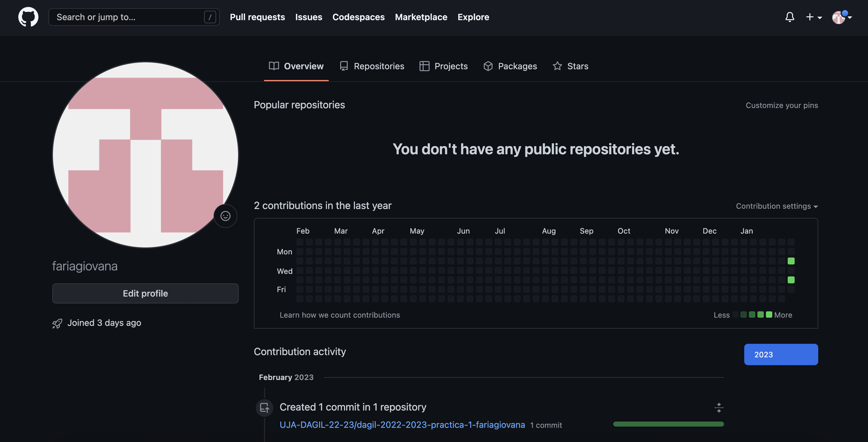Click the top green contribution square
Screen dimensions: 868x442
pos(791,261)
